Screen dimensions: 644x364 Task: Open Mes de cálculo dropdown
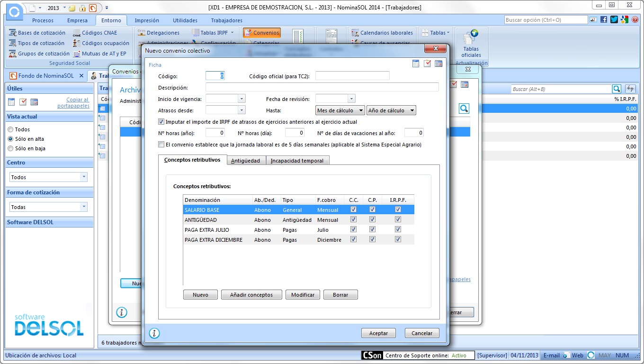[x=340, y=110]
